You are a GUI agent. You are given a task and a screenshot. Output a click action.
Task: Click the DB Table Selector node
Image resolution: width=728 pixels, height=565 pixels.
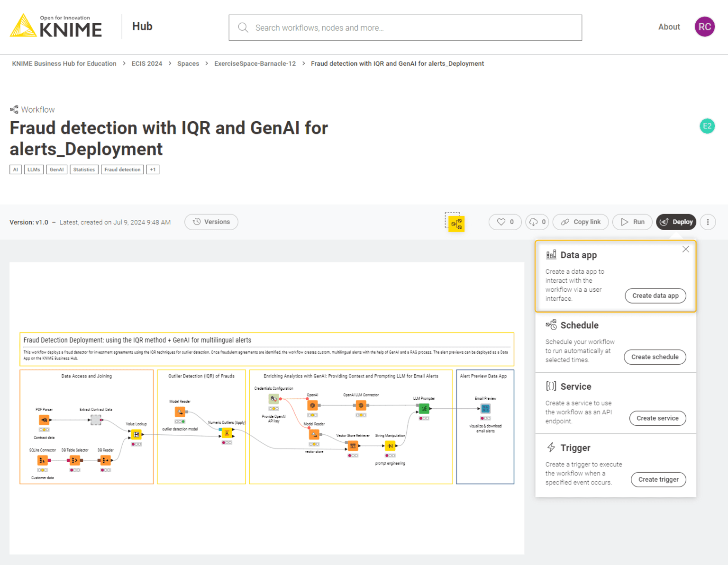tap(75, 460)
